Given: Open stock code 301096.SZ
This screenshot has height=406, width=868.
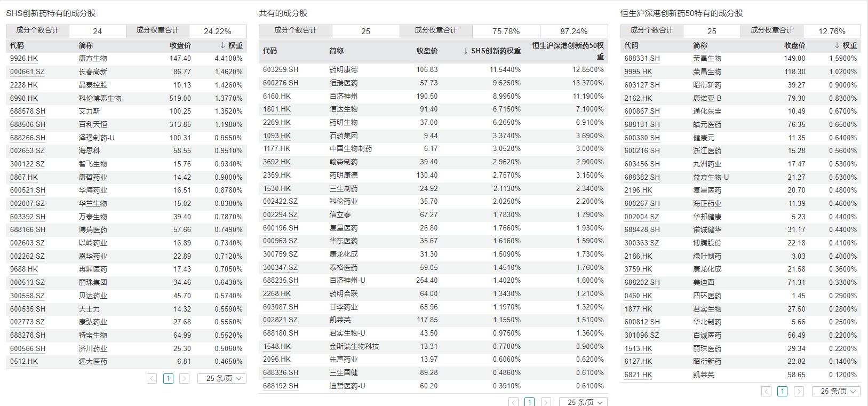Looking at the screenshot, I should (642, 335).
